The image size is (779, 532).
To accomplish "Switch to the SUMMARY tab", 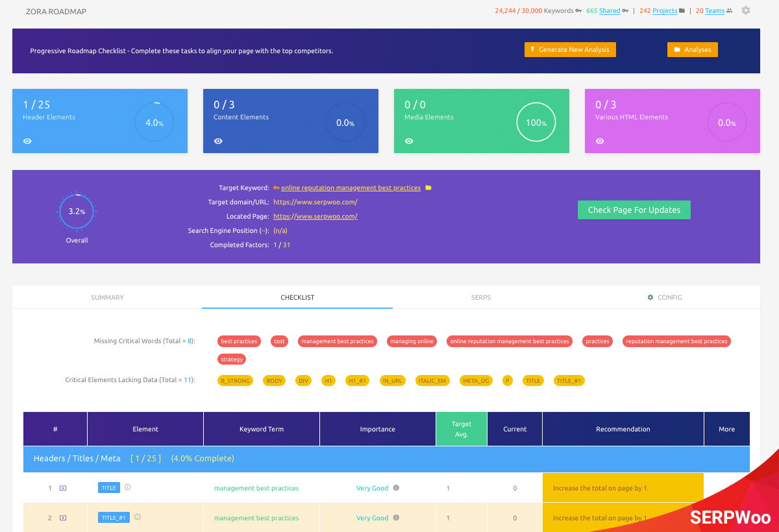I will 107,297.
